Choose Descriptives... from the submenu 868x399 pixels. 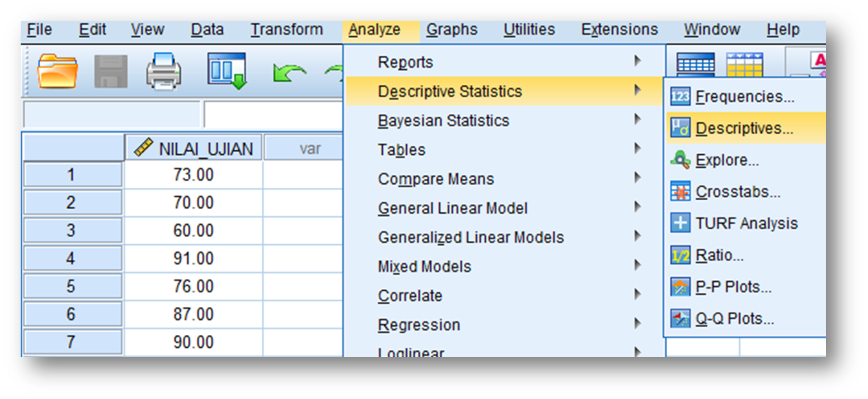[746, 128]
